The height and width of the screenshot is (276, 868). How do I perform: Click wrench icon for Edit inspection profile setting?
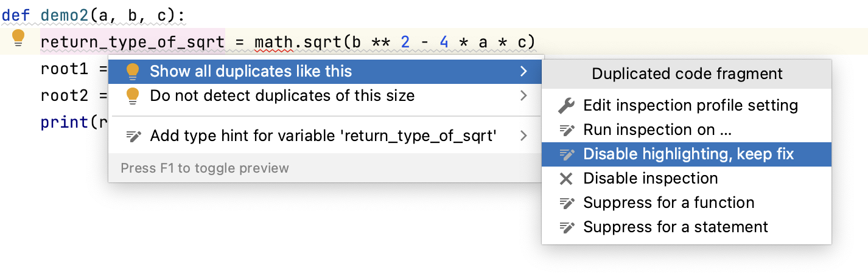pos(566,106)
